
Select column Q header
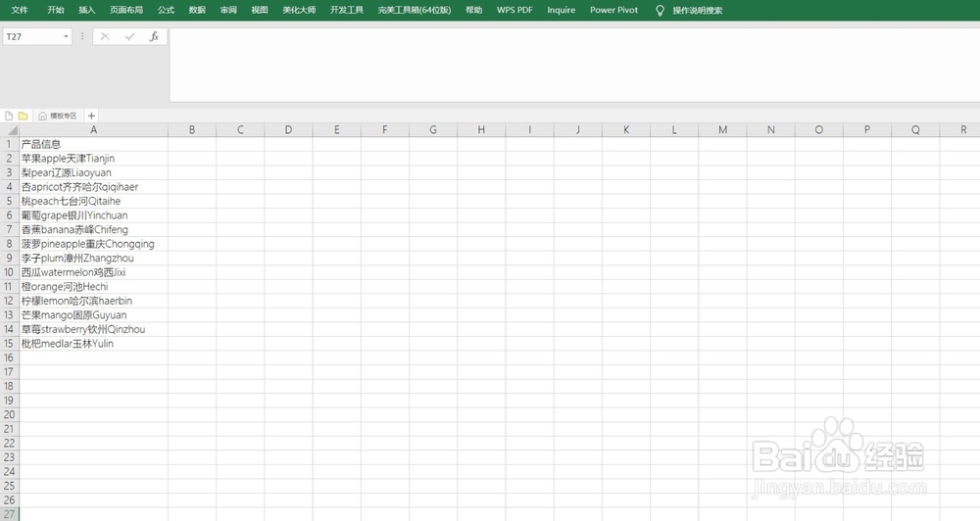[915, 130]
